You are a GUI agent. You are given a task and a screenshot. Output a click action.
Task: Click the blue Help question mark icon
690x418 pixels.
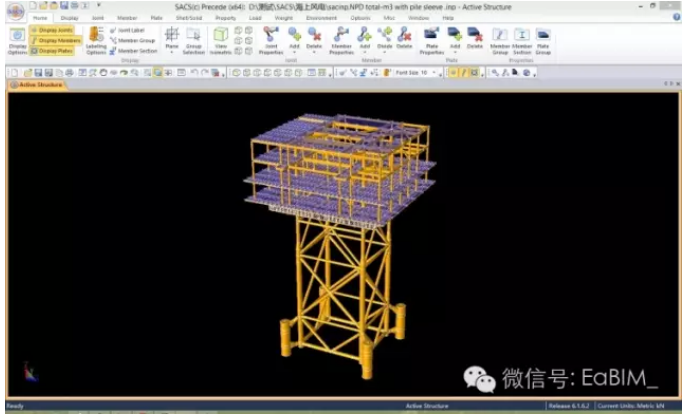677,17
